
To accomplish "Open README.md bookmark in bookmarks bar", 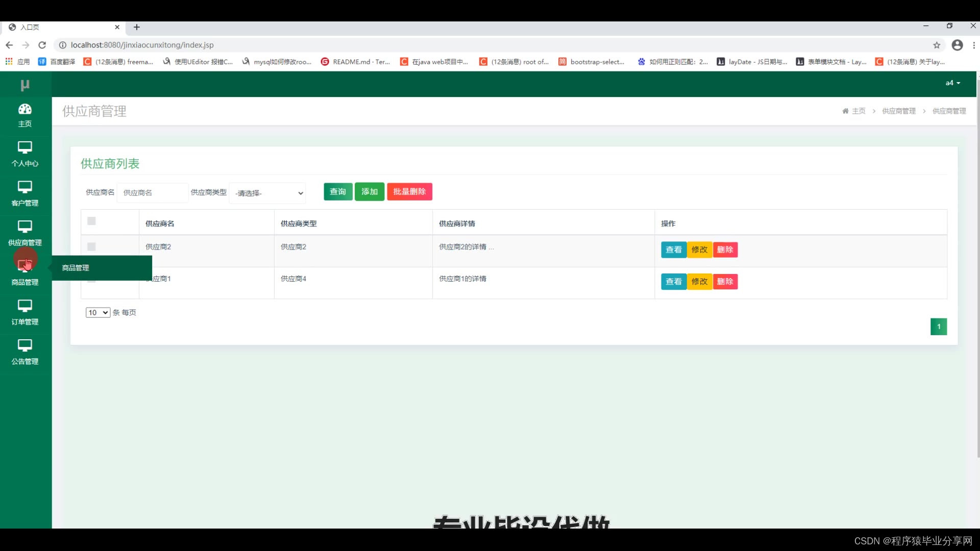I will point(355,62).
